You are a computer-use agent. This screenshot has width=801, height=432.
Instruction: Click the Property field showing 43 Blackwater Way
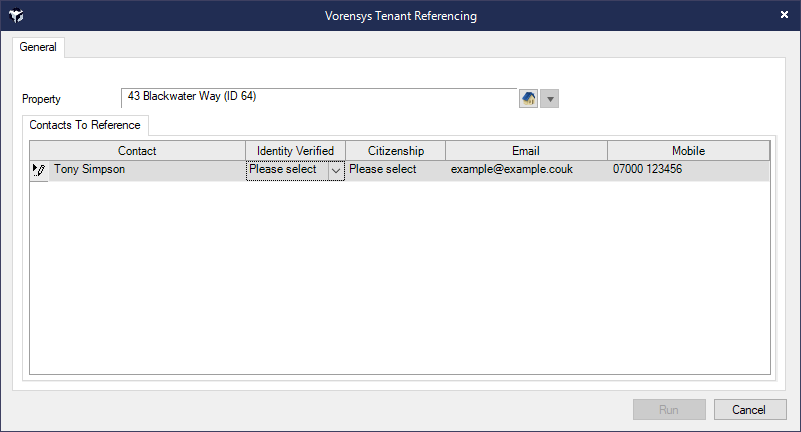click(x=319, y=98)
